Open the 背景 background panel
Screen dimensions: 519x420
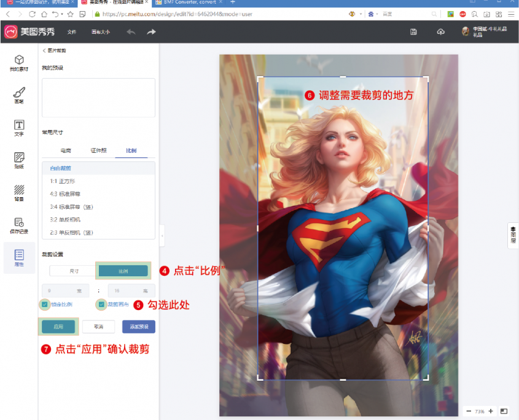click(x=19, y=193)
